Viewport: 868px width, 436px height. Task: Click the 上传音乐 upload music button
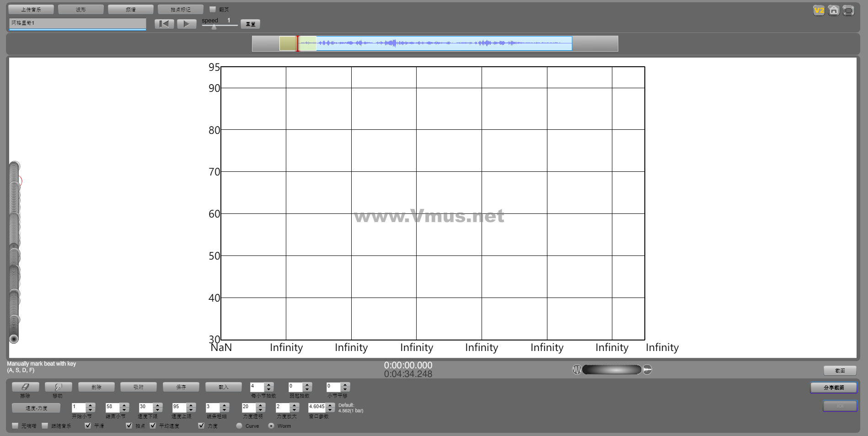click(31, 9)
